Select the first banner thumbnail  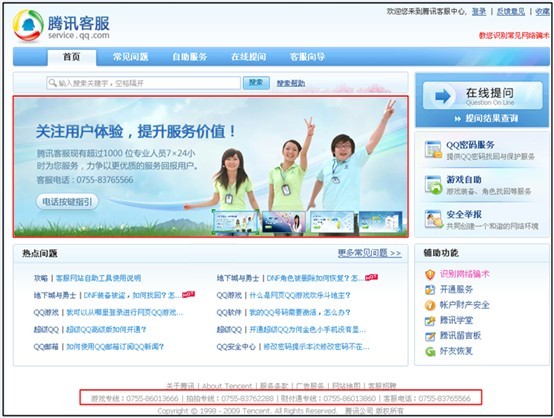235,223
